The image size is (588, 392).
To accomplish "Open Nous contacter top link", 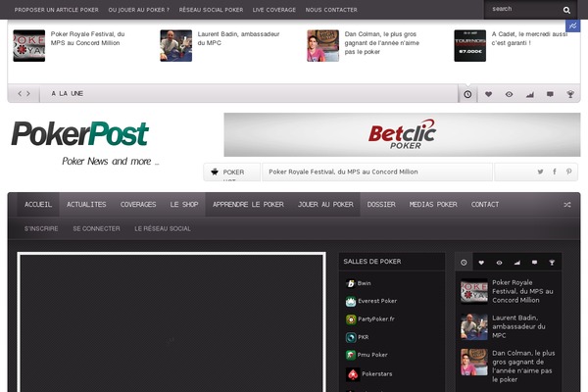I will coord(331,10).
